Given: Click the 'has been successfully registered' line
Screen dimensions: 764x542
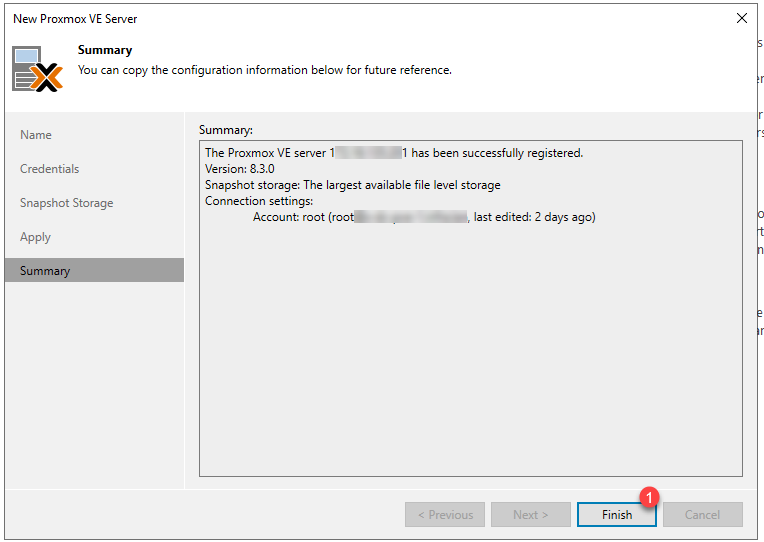Looking at the screenshot, I should pos(394,153).
